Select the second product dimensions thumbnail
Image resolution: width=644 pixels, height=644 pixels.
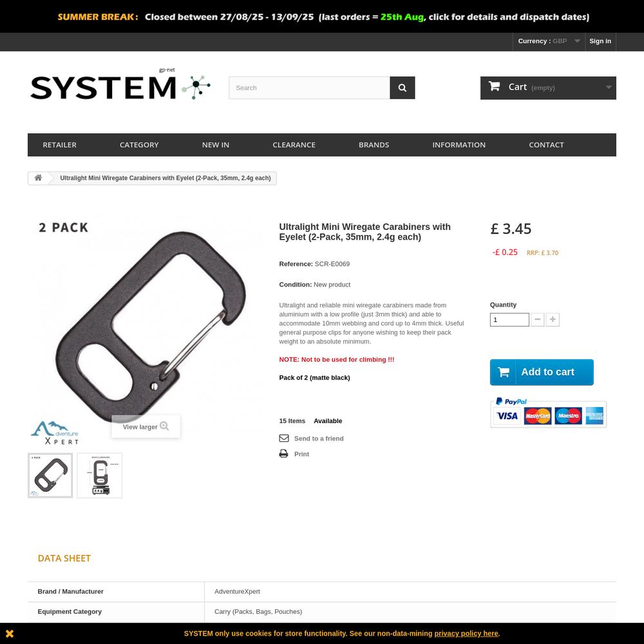pyautogui.click(x=99, y=475)
